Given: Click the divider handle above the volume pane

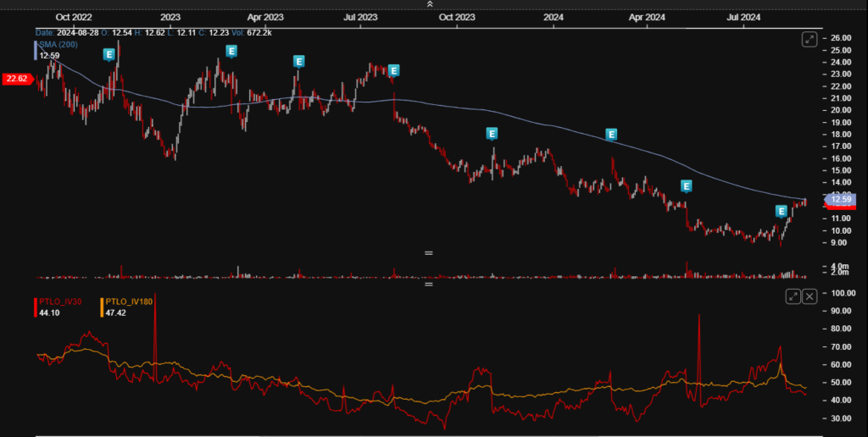Looking at the screenshot, I should pyautogui.click(x=428, y=253).
